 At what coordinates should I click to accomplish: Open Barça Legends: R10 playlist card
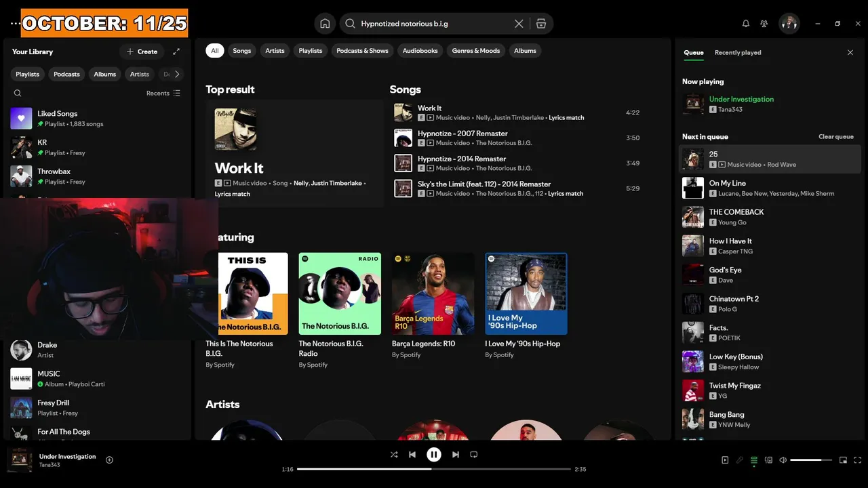tap(433, 306)
